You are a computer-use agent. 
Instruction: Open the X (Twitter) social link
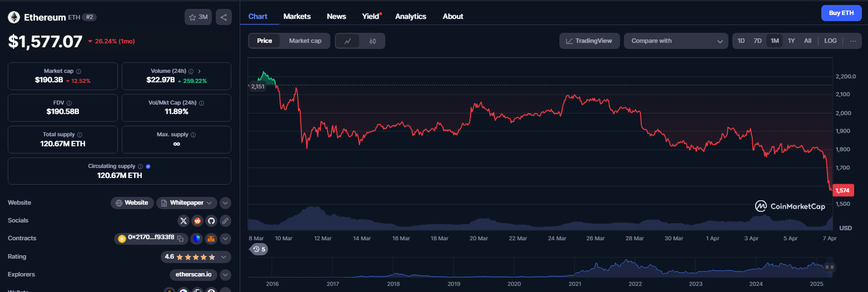pos(183,221)
